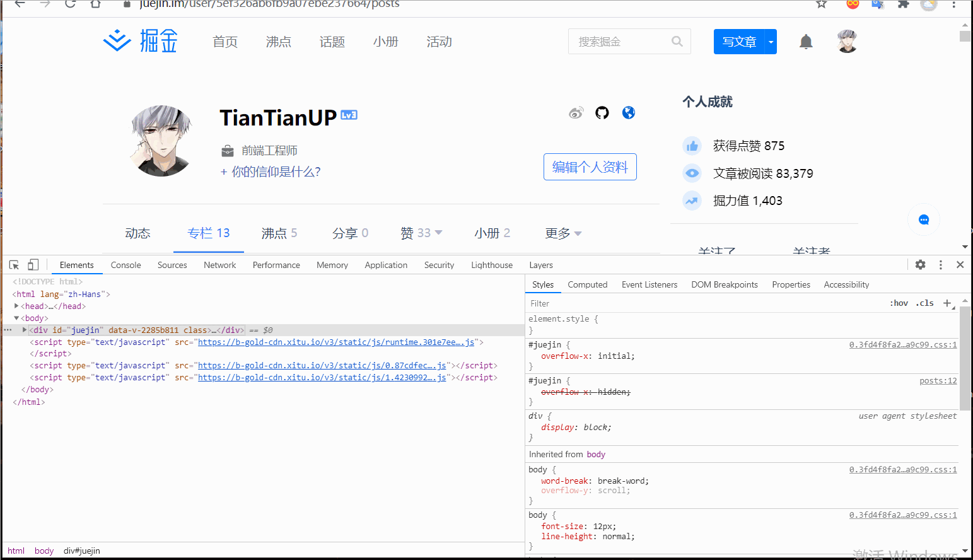Toggle element state with :hov
Image resolution: width=973 pixels, height=560 pixels.
tap(898, 303)
